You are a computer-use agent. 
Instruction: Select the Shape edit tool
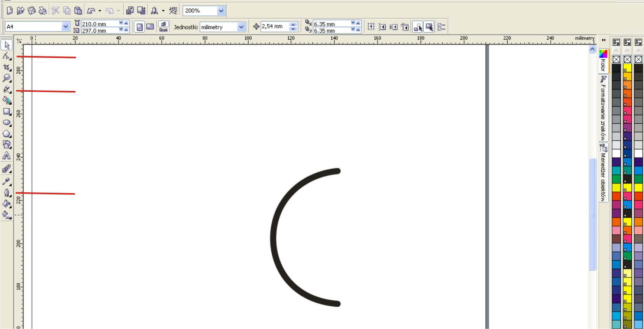(7, 56)
